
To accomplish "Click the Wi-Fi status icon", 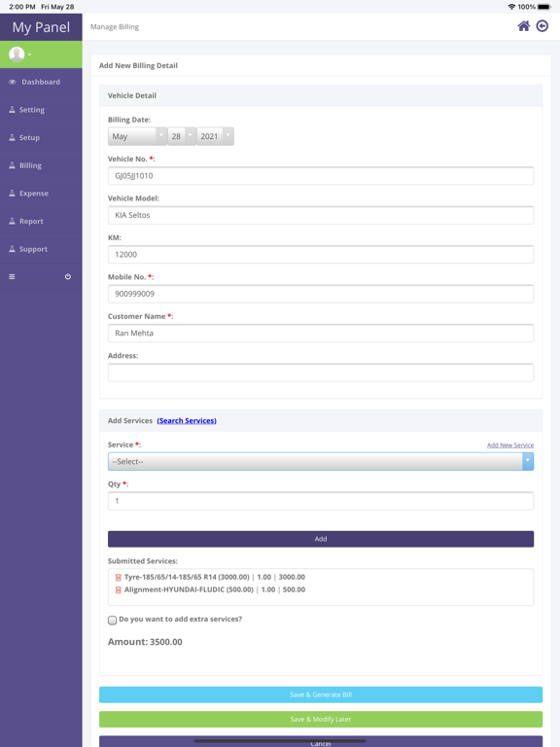I will tap(512, 7).
